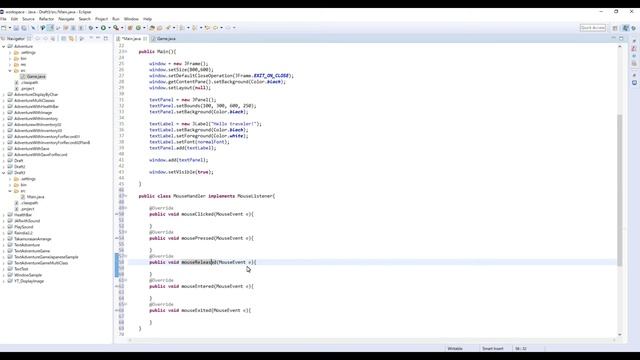
Task: Maximize the Navigator view
Action: pyautogui.click(x=106, y=38)
